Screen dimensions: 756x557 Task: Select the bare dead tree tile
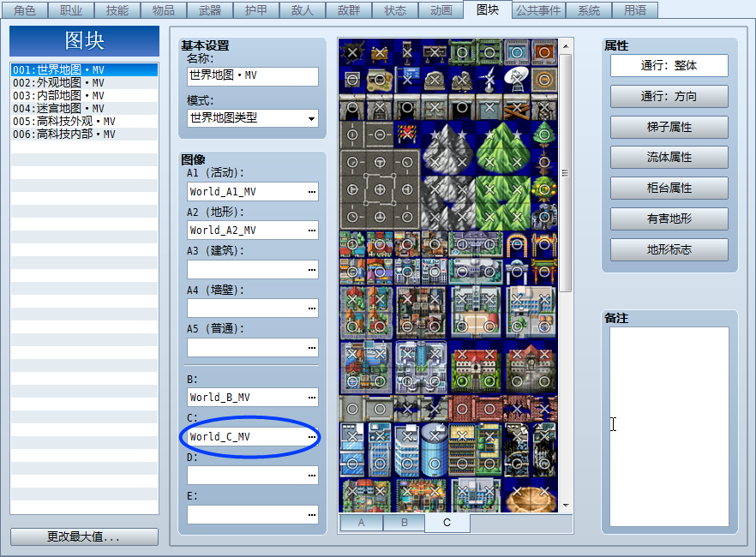(x=543, y=162)
